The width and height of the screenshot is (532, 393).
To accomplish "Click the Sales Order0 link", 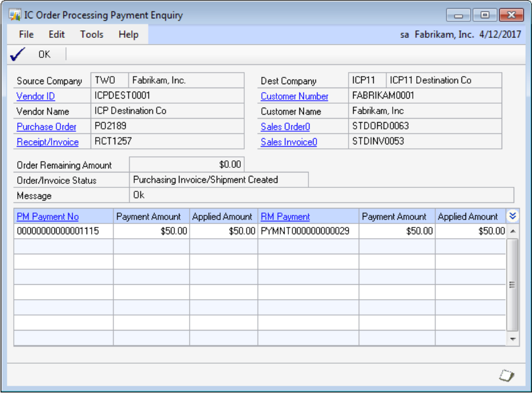I will point(285,127).
